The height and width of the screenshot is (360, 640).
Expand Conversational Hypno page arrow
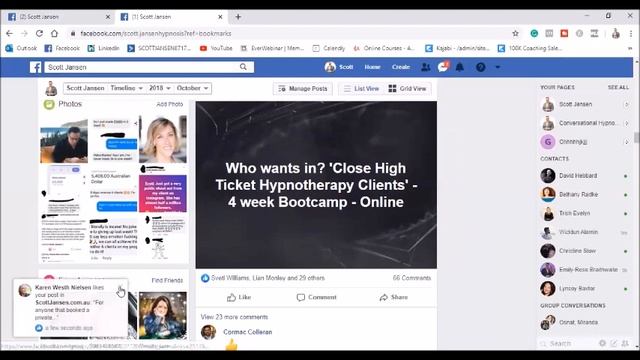click(x=627, y=123)
